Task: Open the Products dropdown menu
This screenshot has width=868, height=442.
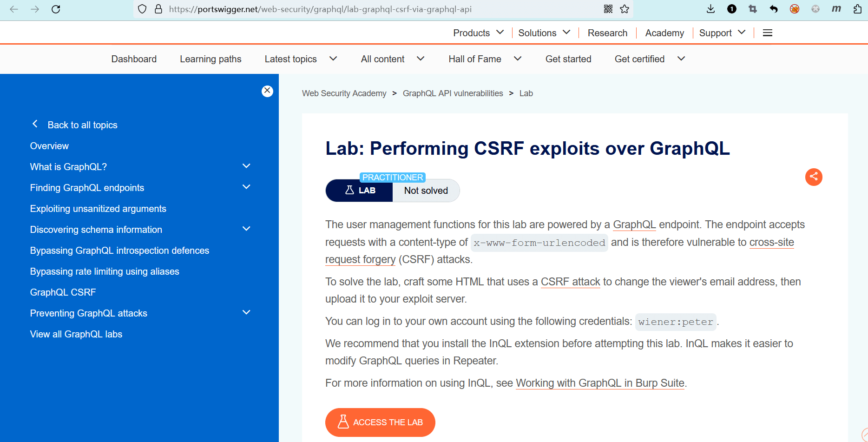Action: point(478,33)
